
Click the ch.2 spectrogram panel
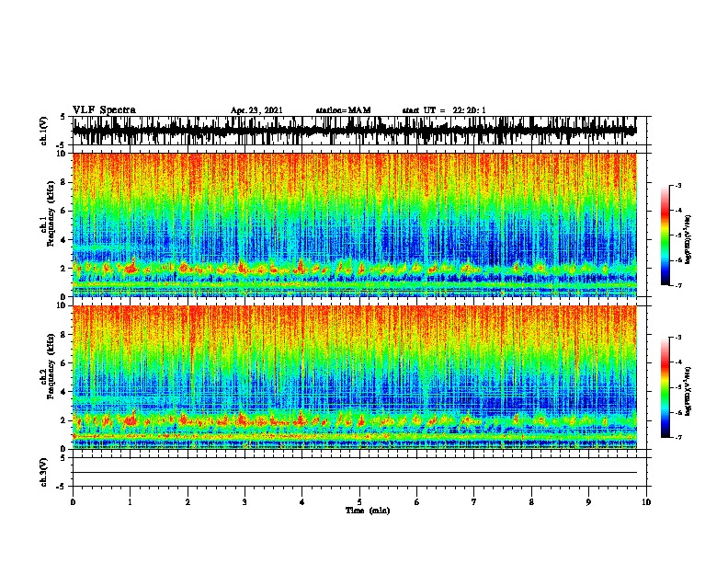(x=355, y=377)
